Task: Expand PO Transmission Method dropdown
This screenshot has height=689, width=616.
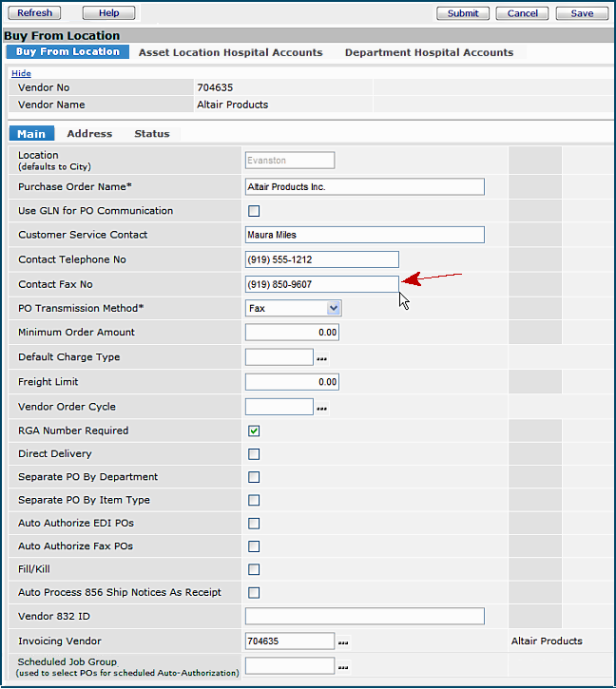Action: [333, 308]
